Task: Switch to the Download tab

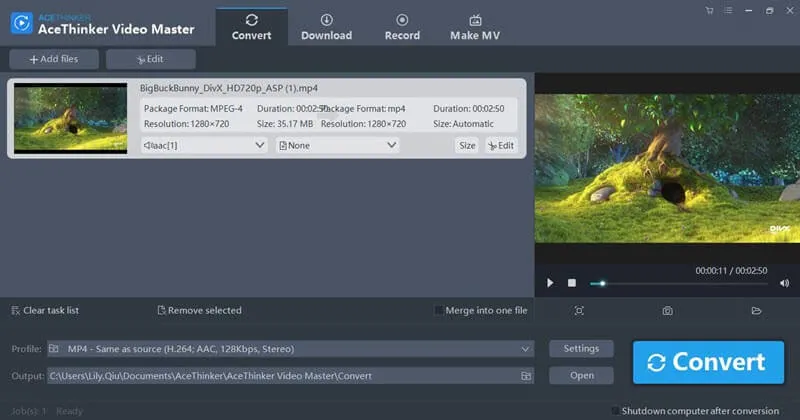Action: point(327,27)
